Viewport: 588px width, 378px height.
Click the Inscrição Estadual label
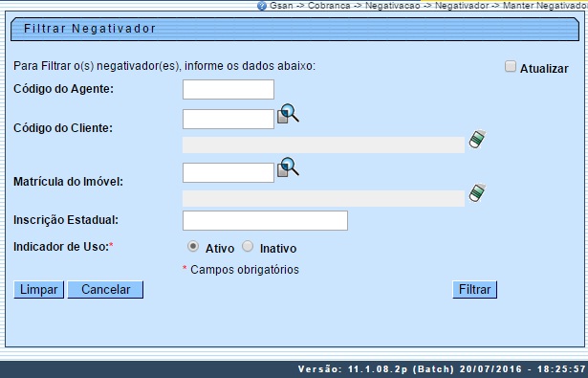[x=66, y=220]
